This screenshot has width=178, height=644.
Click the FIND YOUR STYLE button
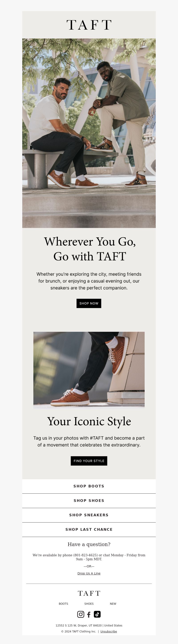(x=89, y=461)
